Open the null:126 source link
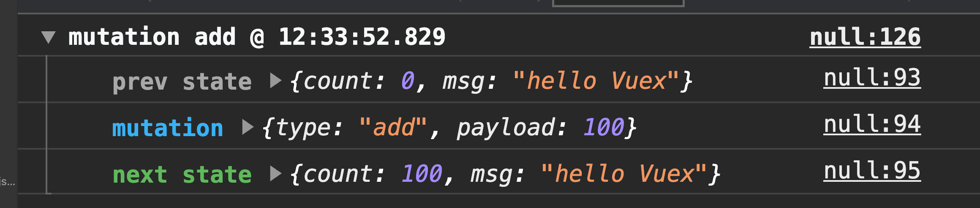The height and width of the screenshot is (208, 980). click(x=865, y=37)
